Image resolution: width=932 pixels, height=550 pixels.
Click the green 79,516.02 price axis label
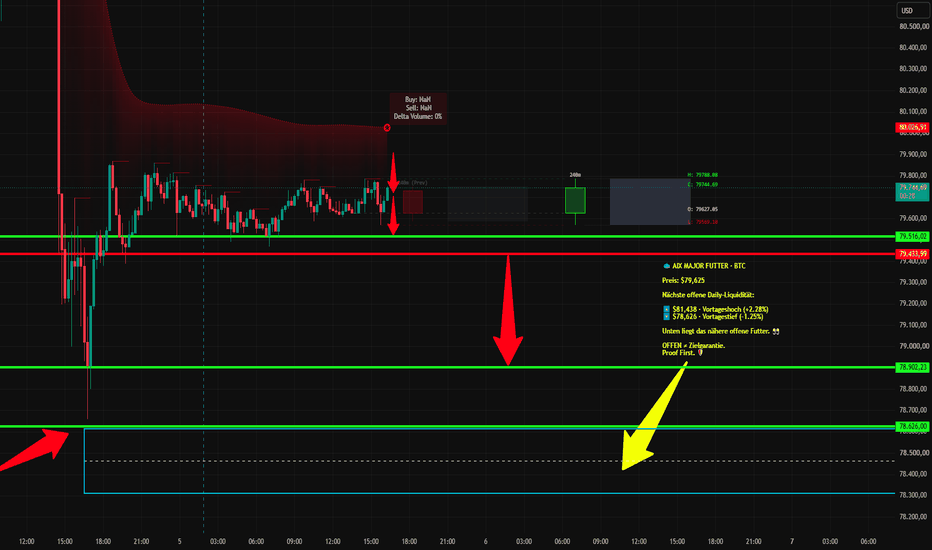click(x=912, y=237)
